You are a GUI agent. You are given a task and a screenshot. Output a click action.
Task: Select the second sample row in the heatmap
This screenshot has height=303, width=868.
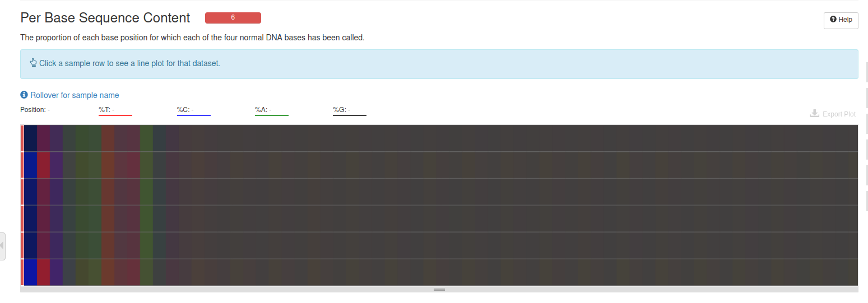[439, 165]
